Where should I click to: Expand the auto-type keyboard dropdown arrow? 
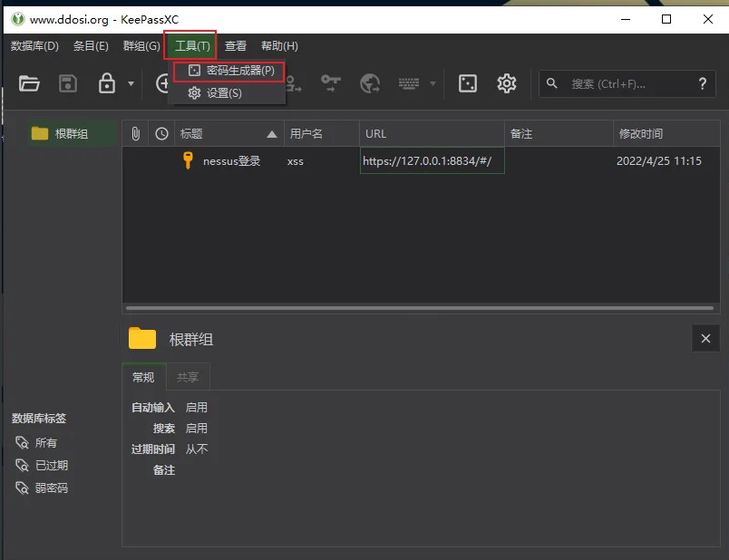coord(433,83)
